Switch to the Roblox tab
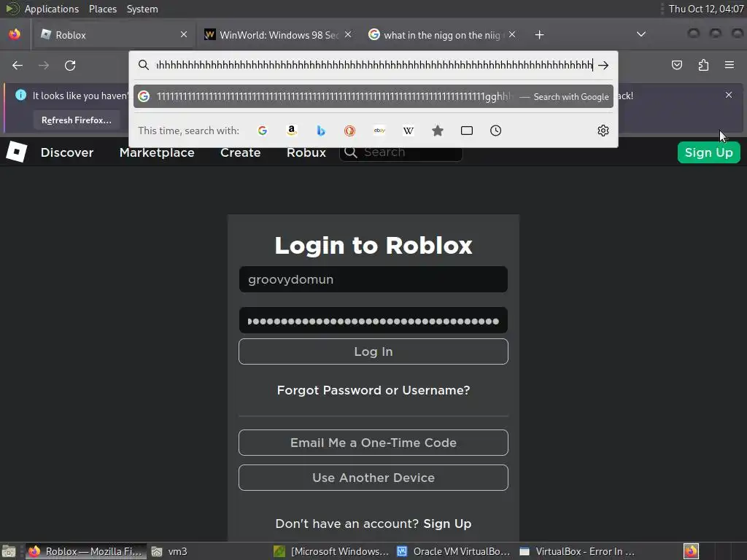Image resolution: width=747 pixels, height=560 pixels. coord(114,35)
